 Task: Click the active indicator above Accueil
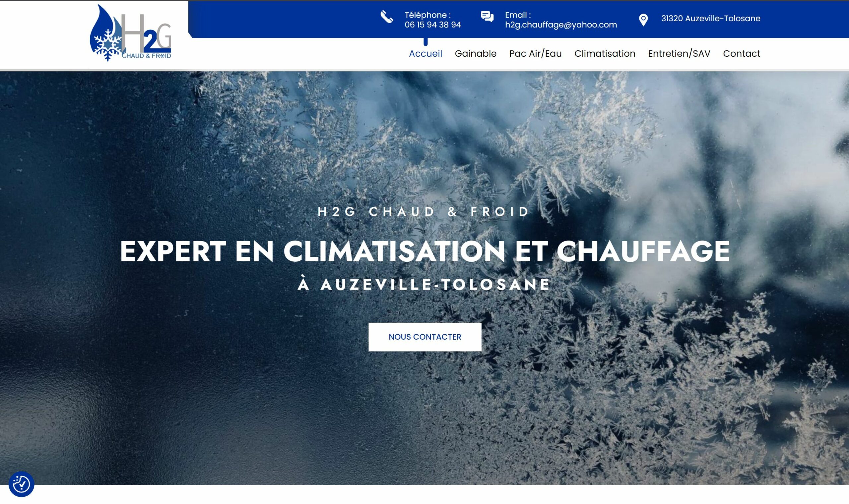click(425, 42)
